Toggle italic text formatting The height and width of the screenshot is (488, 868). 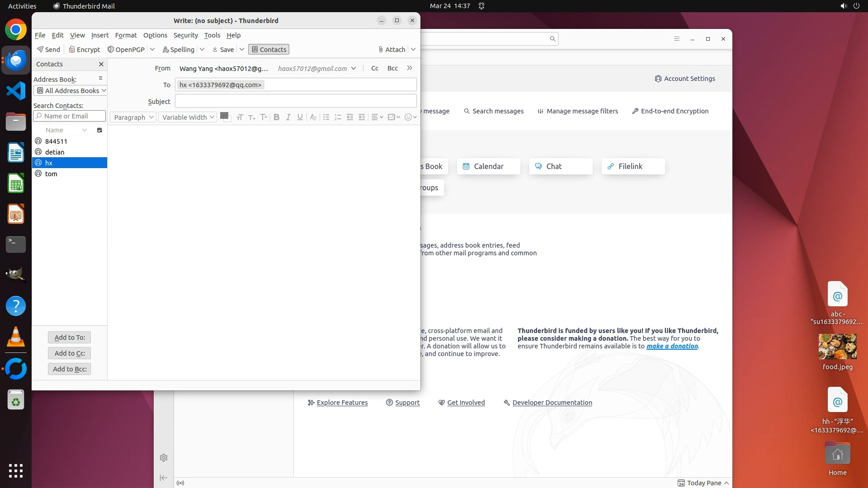pos(288,117)
